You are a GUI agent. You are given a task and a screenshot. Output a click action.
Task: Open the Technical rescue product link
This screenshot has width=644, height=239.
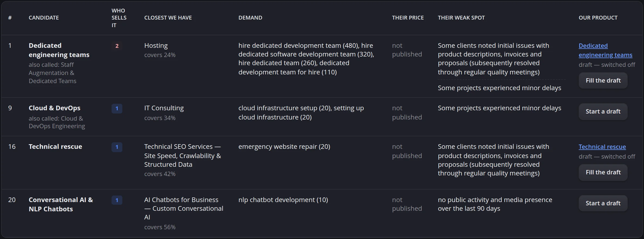pos(602,147)
